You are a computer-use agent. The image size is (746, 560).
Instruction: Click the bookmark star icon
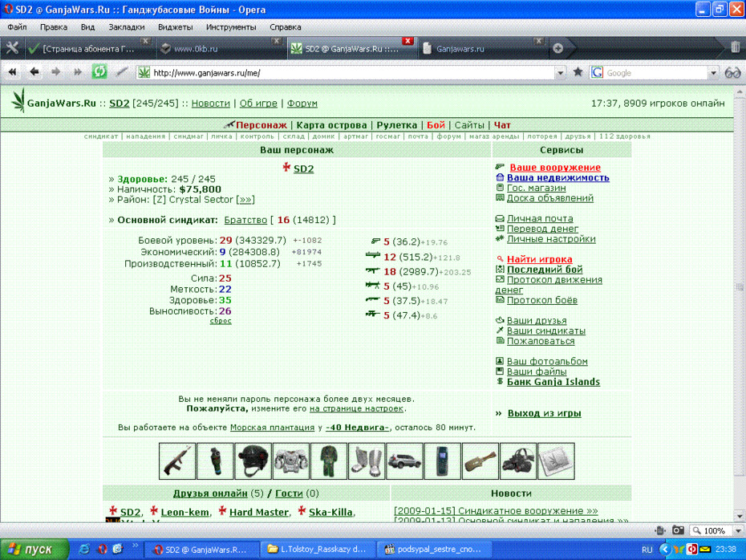[578, 72]
